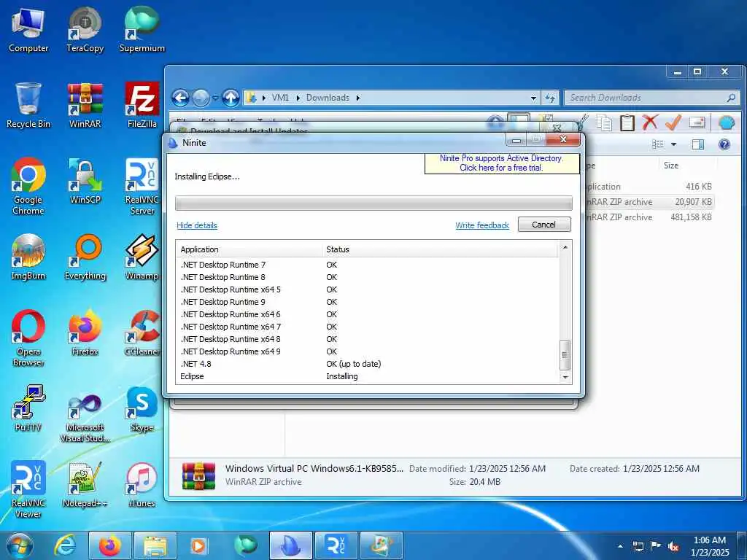Click the search magnifier icon in Explorer
Screen dimensions: 747x560
tap(731, 98)
